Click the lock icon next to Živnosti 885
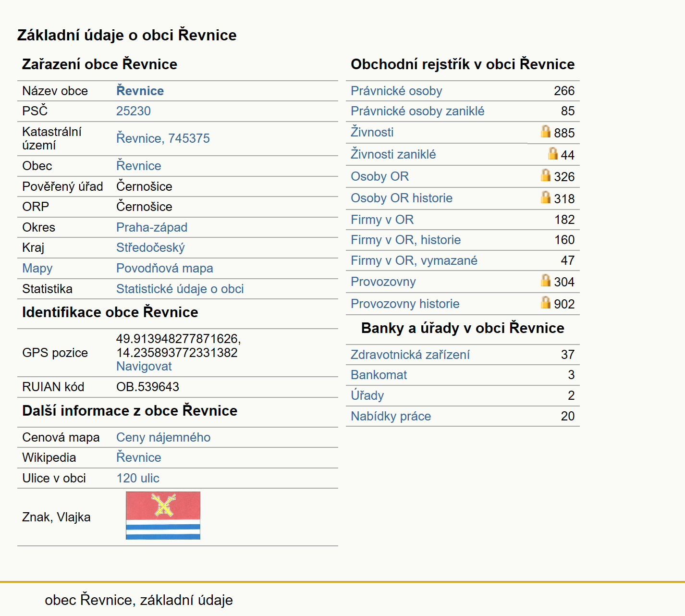Viewport: 685px width, 616px height. pos(545,131)
